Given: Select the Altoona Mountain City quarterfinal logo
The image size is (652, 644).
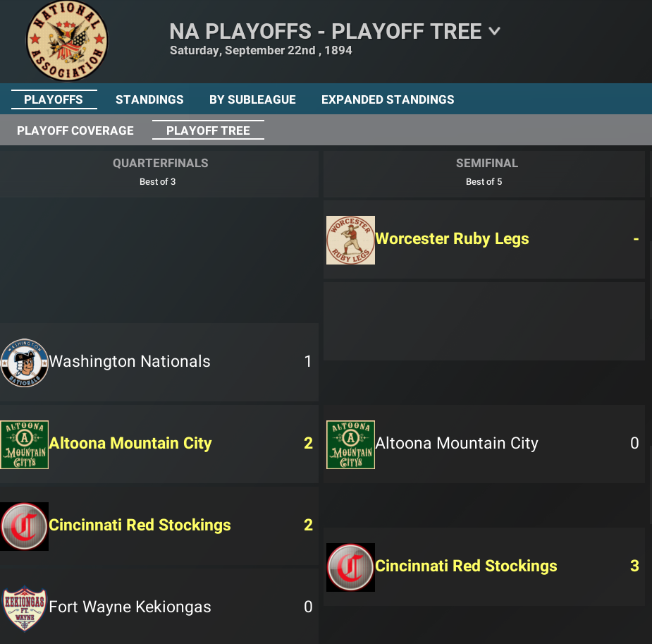Looking at the screenshot, I should [x=25, y=444].
